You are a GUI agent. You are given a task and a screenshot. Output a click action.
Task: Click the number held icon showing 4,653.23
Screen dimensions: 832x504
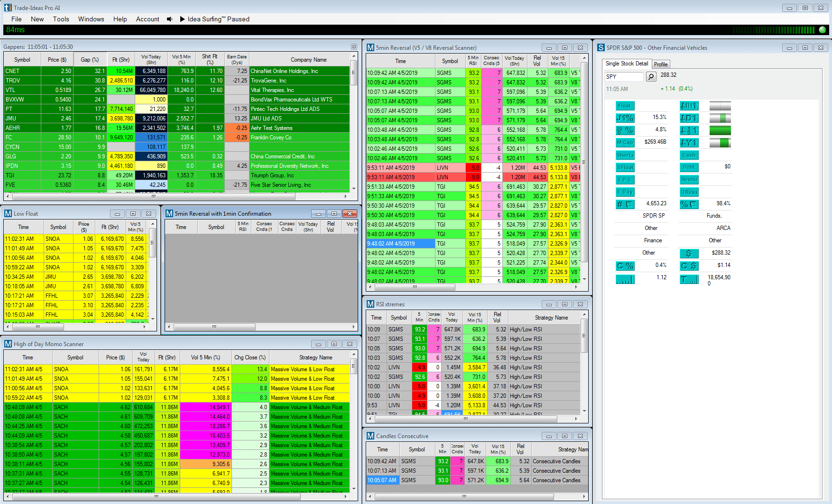[625, 204]
